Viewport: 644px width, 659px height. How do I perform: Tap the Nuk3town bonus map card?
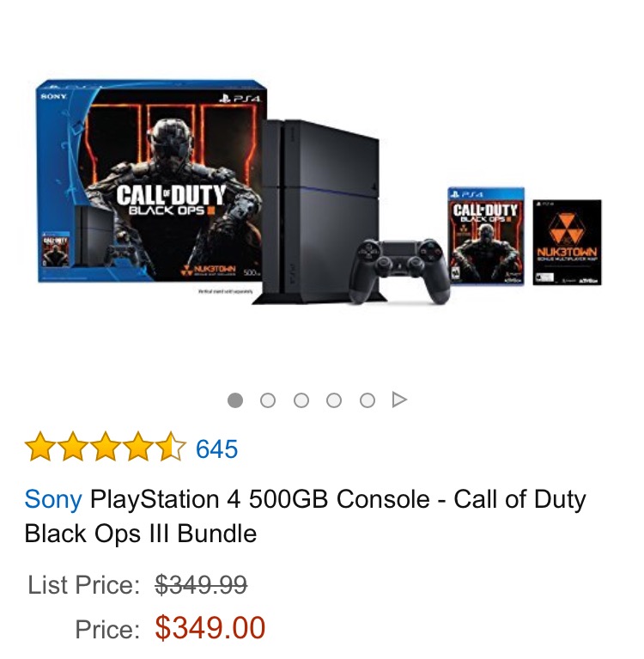(x=567, y=242)
